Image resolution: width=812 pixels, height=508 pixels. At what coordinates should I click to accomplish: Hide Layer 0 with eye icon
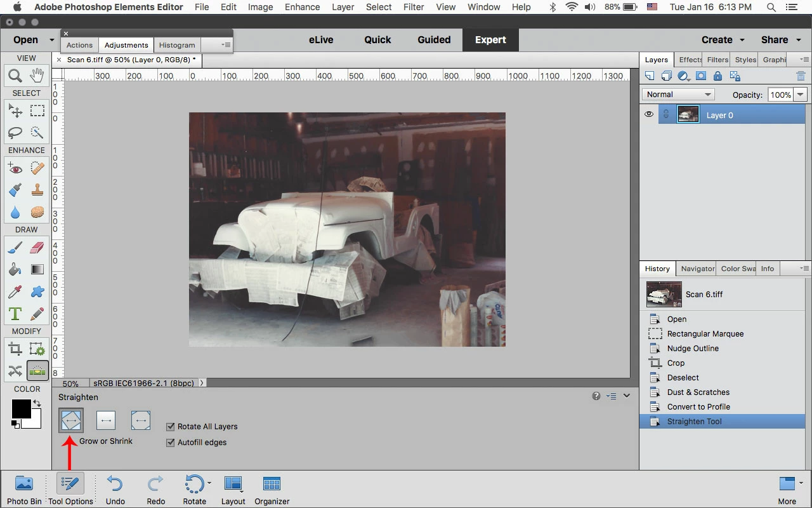[649, 115]
